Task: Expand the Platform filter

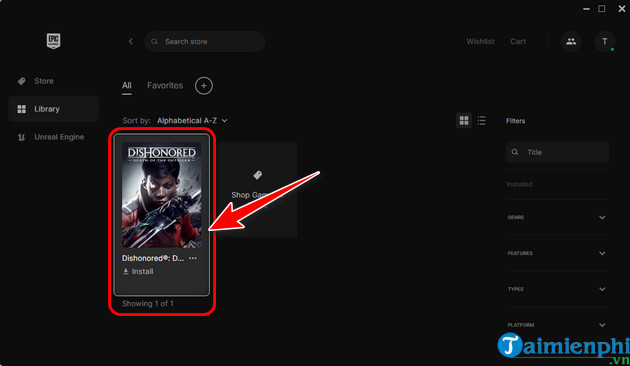Action: coord(557,325)
